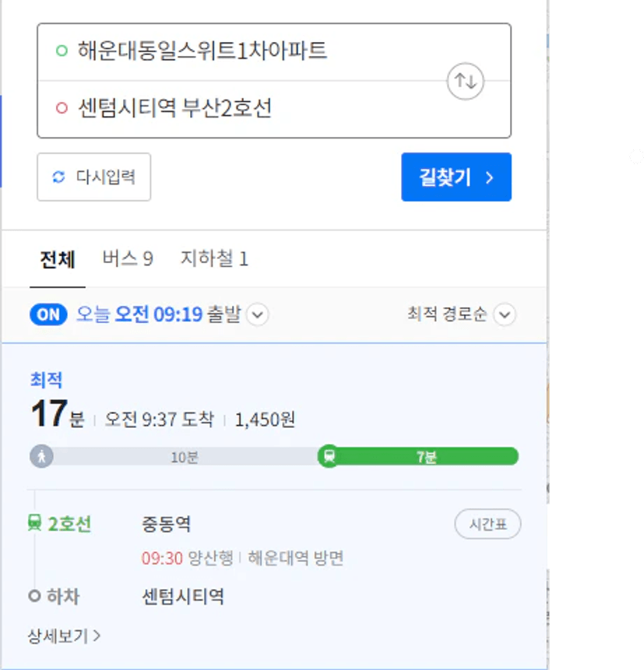Viewport: 644px width, 670px height.
Task: Expand the departure time dropdown chevron
Action: click(258, 314)
